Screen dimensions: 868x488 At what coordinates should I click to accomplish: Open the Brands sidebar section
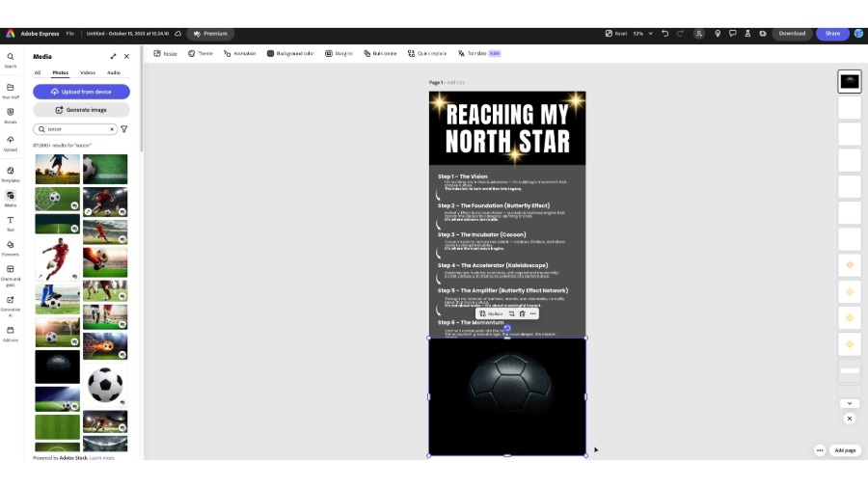10,115
